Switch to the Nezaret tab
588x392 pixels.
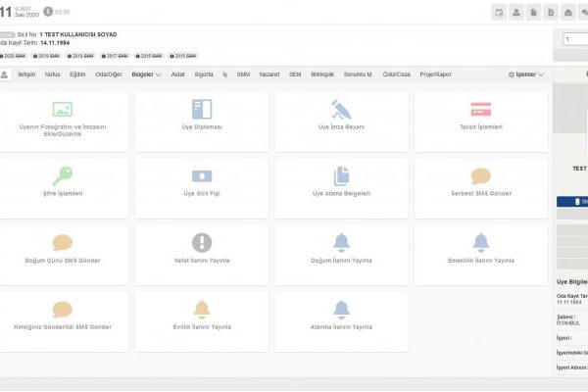pos(269,74)
